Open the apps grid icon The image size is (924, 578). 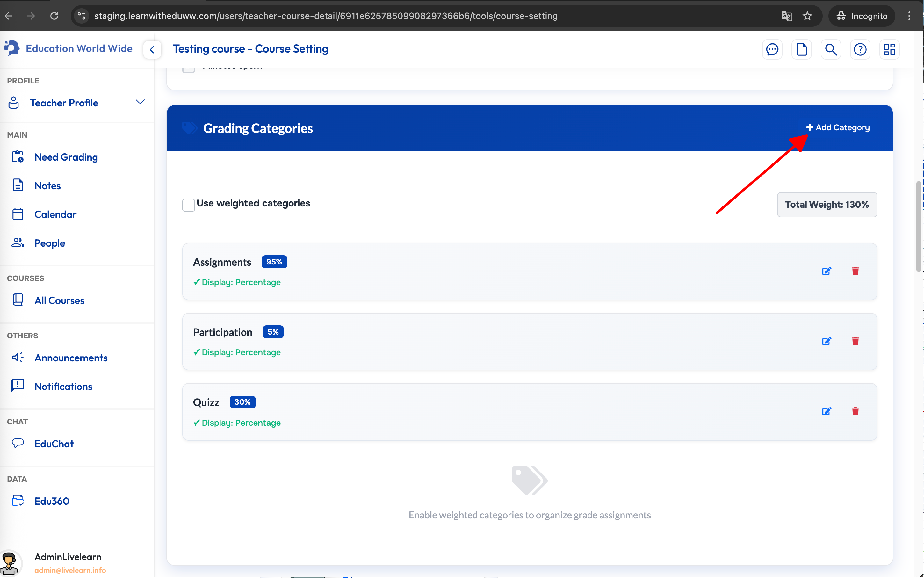coord(889,50)
